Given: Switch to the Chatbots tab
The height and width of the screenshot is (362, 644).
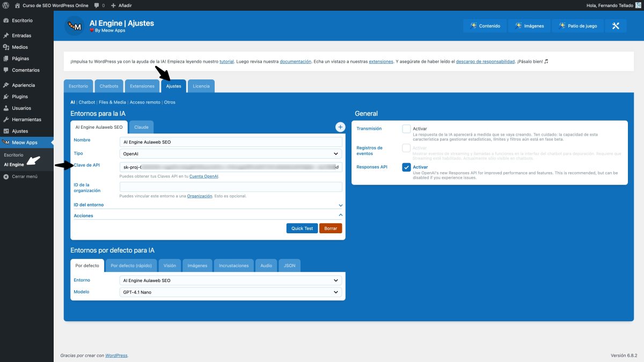Looking at the screenshot, I should [109, 86].
